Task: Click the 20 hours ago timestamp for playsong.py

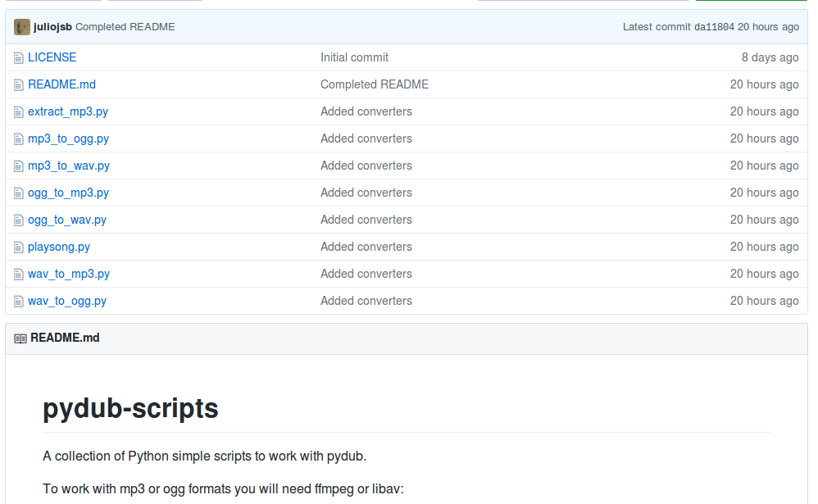Action: click(764, 247)
